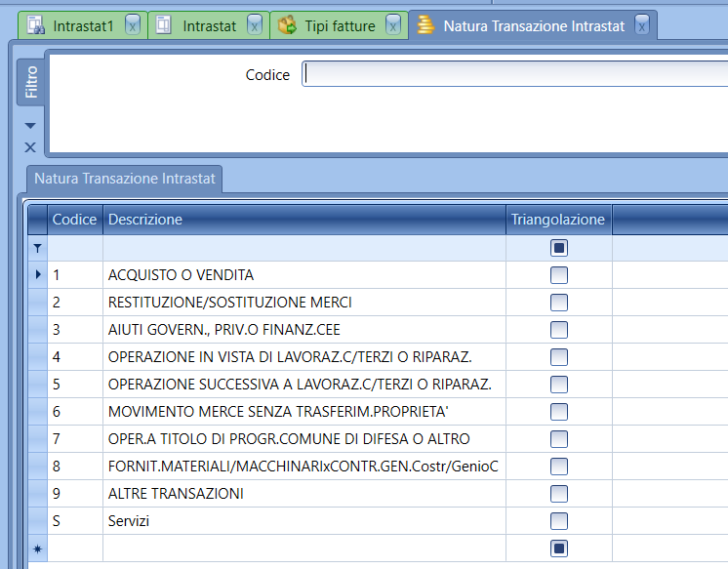Close the filter panel with X icon
The width and height of the screenshot is (728, 569).
tap(29, 147)
